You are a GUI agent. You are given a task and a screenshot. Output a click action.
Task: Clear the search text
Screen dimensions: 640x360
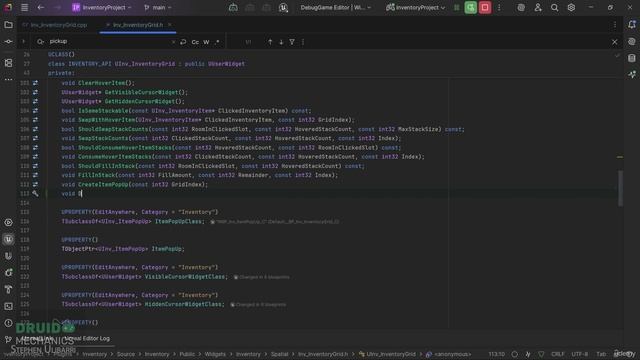[173, 42]
